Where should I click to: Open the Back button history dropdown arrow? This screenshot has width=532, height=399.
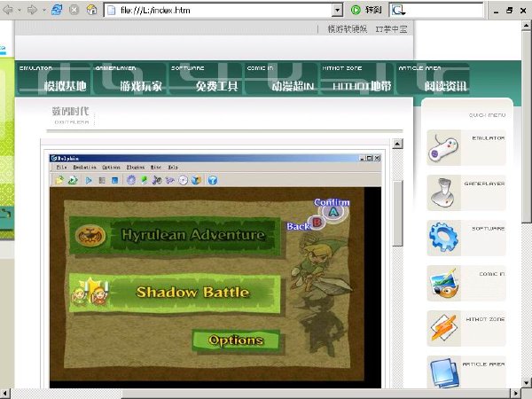(20, 10)
